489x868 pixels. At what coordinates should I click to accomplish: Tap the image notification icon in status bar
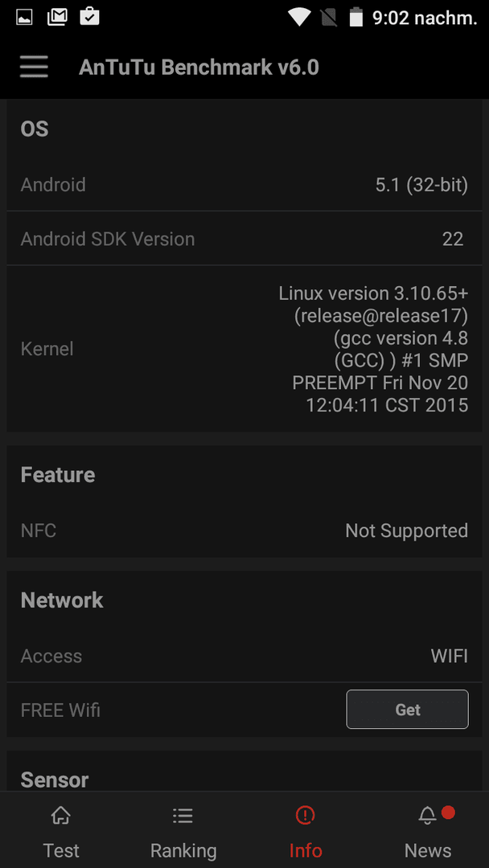(x=24, y=18)
